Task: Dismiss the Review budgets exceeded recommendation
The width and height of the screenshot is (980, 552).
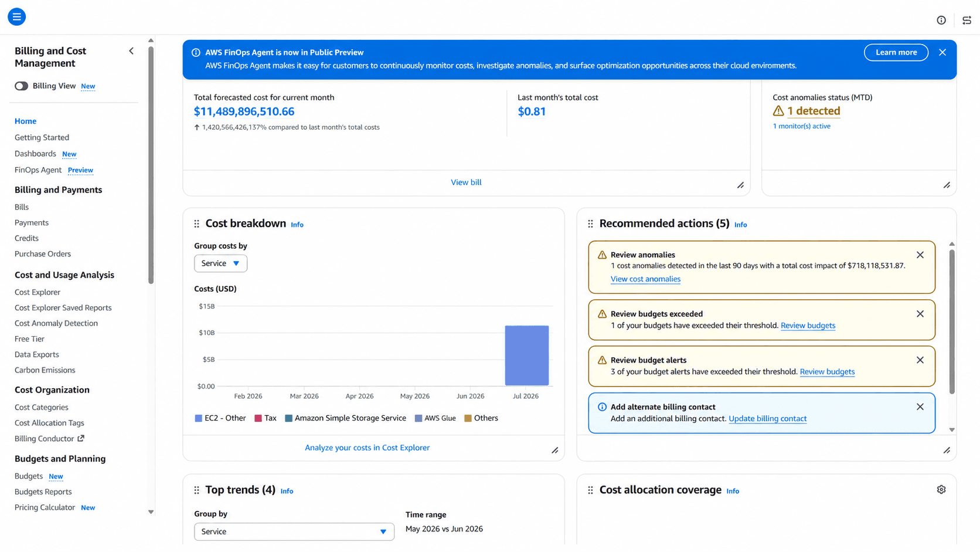Action: [x=920, y=314]
